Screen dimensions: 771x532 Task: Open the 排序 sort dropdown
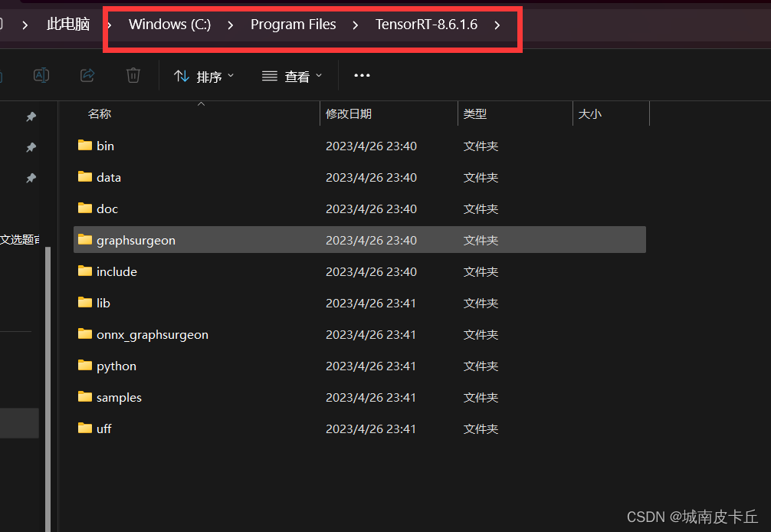(x=204, y=76)
